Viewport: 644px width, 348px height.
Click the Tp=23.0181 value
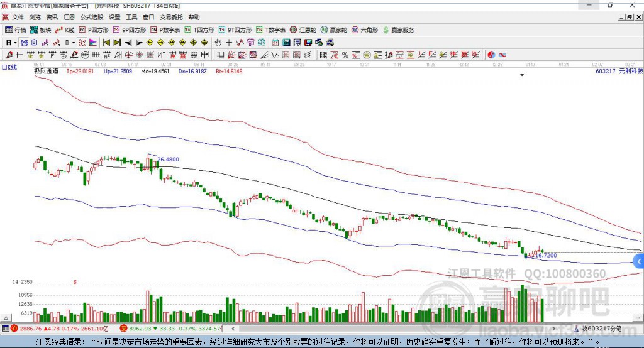80,71
